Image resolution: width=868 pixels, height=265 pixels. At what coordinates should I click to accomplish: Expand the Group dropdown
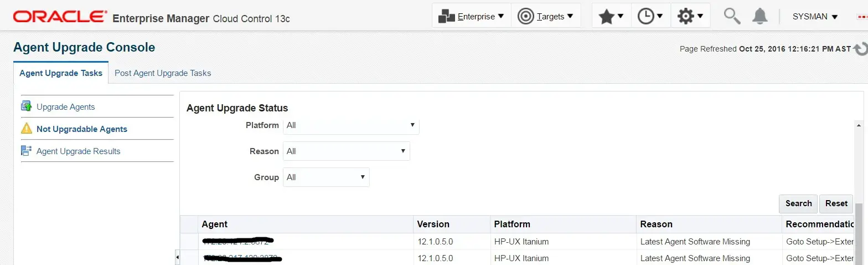[x=326, y=177]
